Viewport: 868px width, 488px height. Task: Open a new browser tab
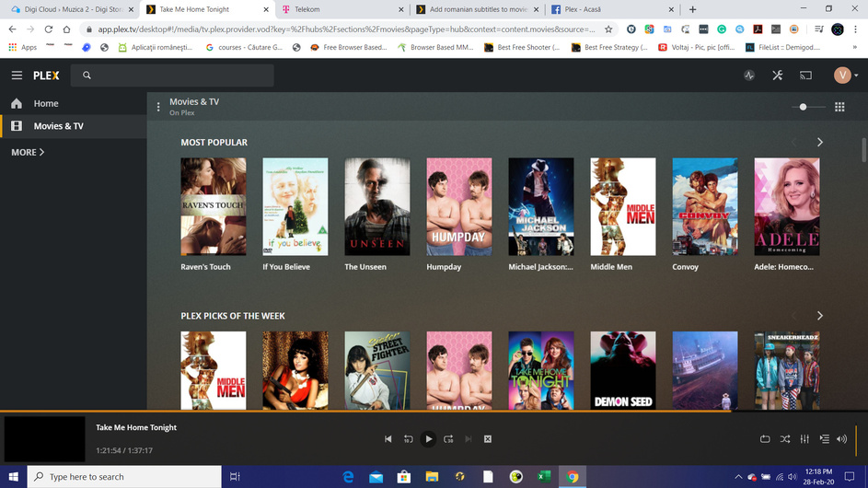(692, 9)
